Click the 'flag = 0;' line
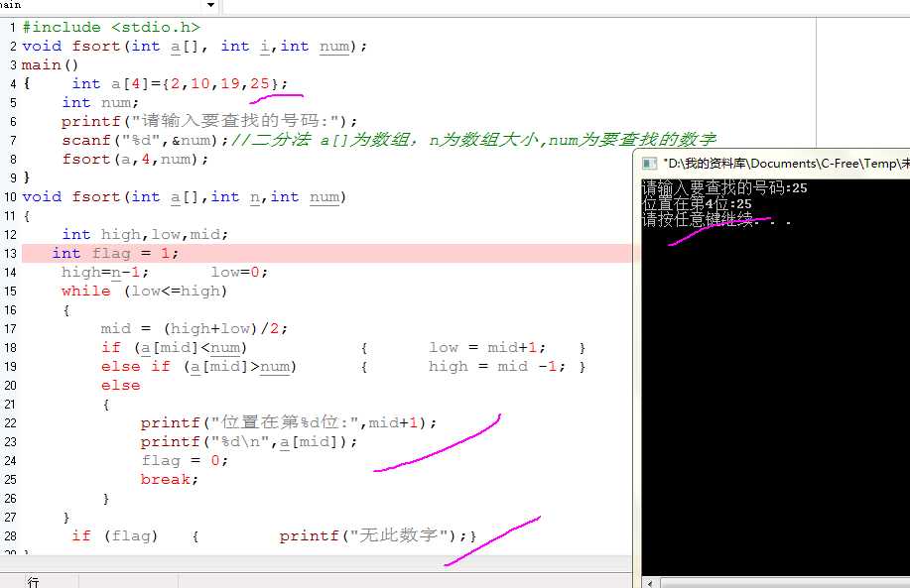Viewport: 910px width, 588px height. pyautogui.click(x=185, y=460)
